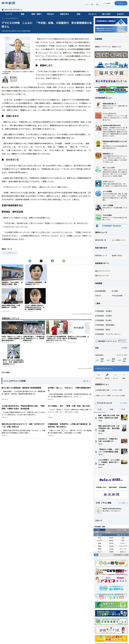Image resolution: width=129 pixels, height=644 pixels.
Task: Open the 中日スポーツ 東京中日スポーツ banner logo
Action: [x=111, y=480]
